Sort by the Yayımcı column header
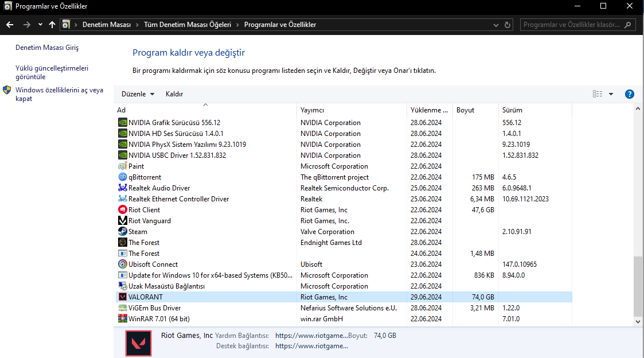The height and width of the screenshot is (358, 644). coord(352,110)
